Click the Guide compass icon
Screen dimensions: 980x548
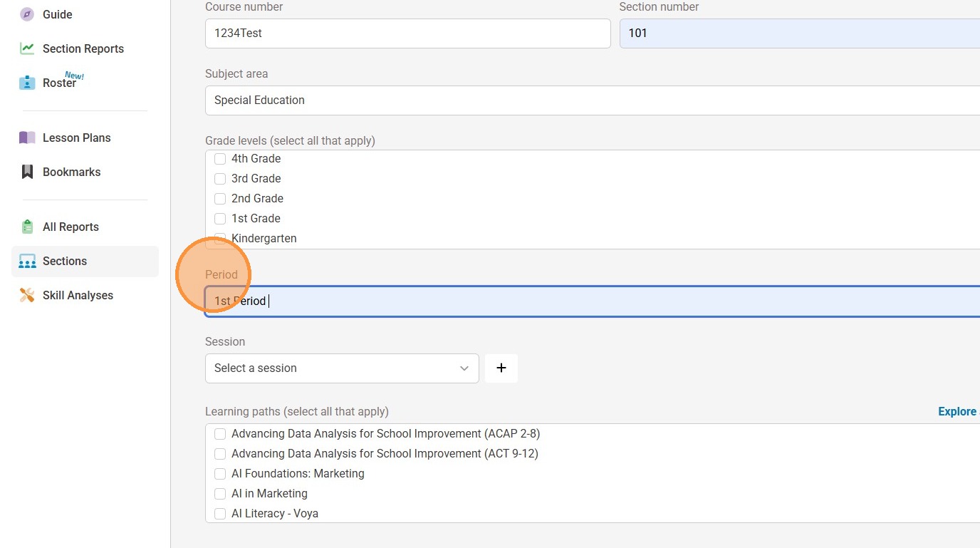(x=27, y=14)
